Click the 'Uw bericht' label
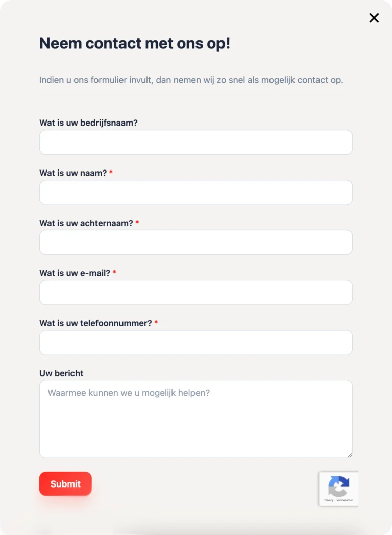The image size is (392, 535). click(x=61, y=373)
